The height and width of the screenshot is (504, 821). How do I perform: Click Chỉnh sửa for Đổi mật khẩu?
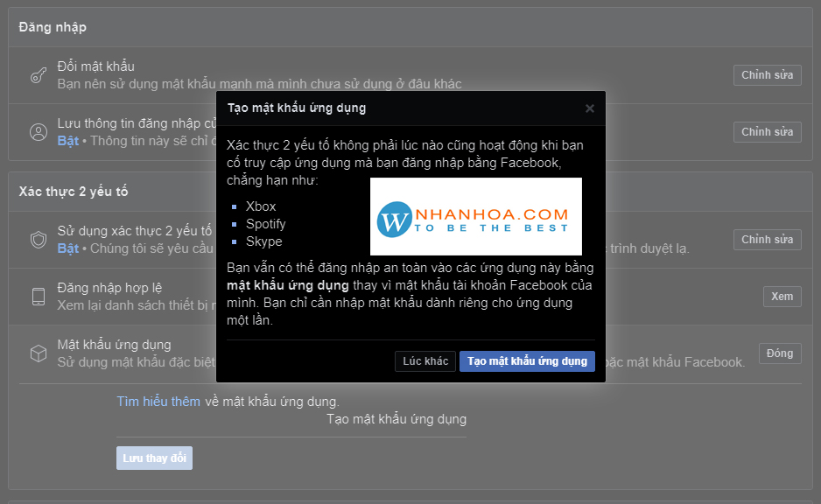(767, 75)
